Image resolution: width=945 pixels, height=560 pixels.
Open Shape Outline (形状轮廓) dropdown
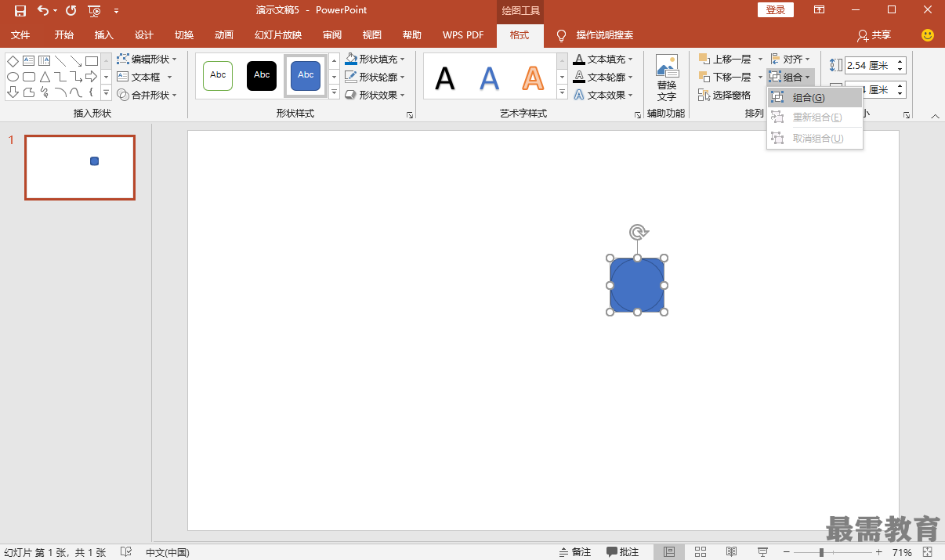click(375, 77)
